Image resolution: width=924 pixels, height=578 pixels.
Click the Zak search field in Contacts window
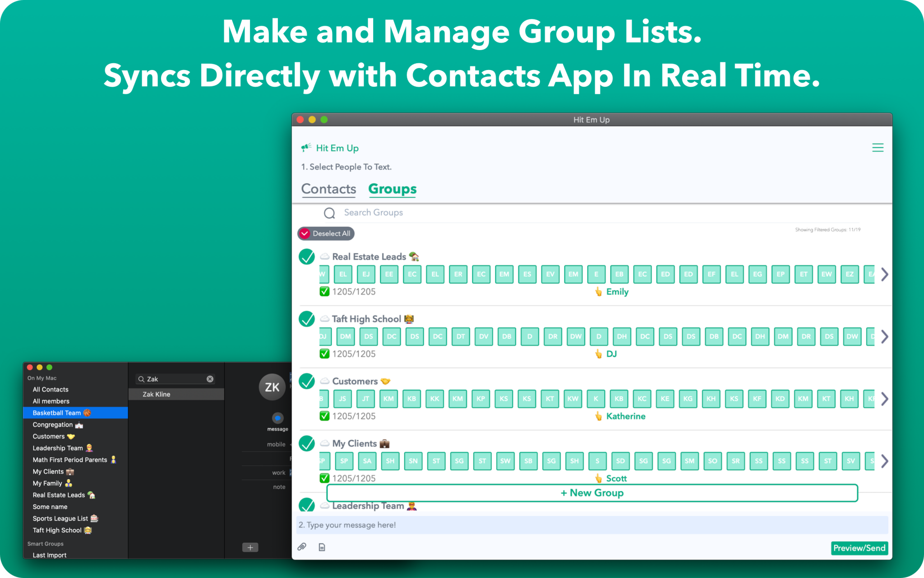175,379
